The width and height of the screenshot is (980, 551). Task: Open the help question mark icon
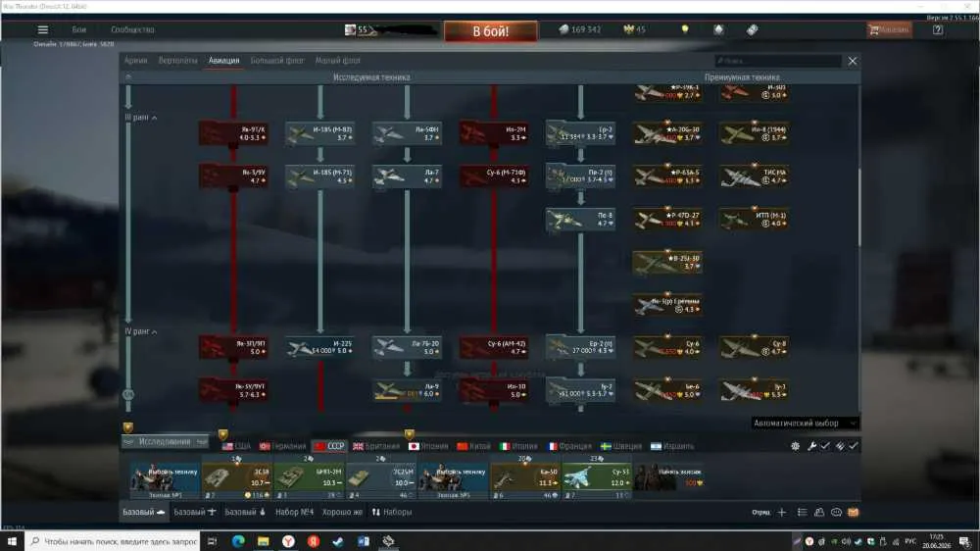(938, 29)
